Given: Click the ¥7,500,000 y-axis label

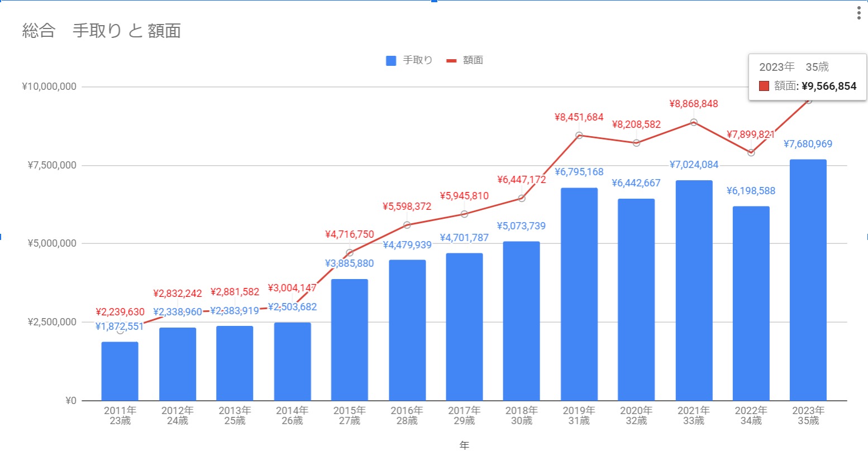Looking at the screenshot, I should coord(52,165).
